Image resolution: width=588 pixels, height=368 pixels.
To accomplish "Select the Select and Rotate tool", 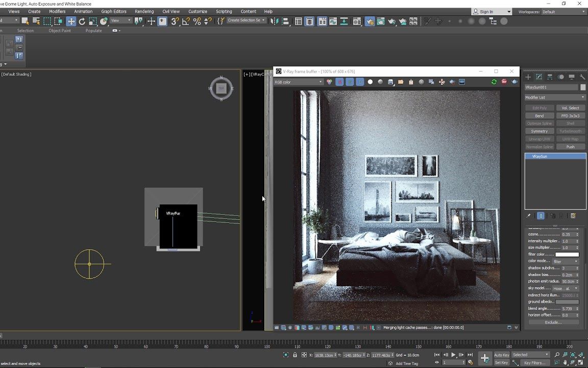I will [82, 21].
